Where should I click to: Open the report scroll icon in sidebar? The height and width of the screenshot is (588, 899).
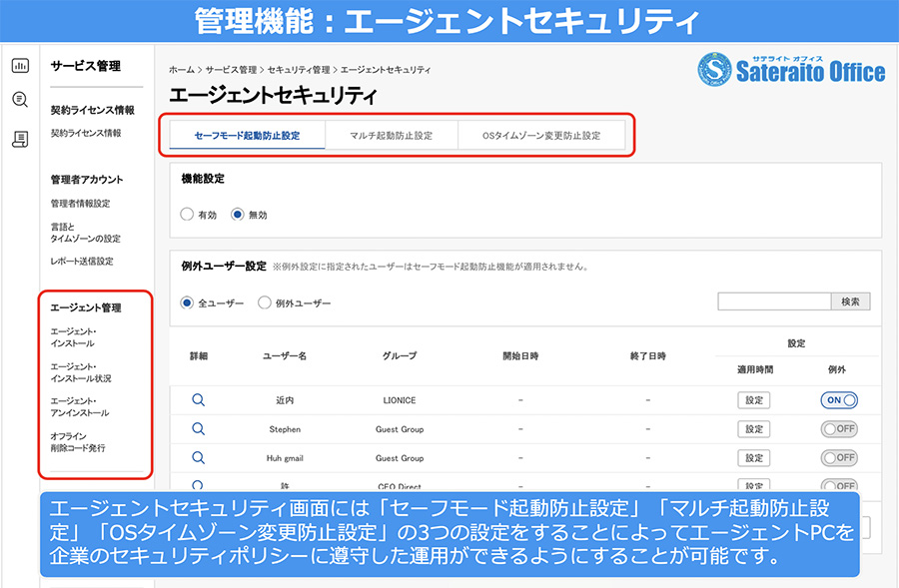point(20,139)
